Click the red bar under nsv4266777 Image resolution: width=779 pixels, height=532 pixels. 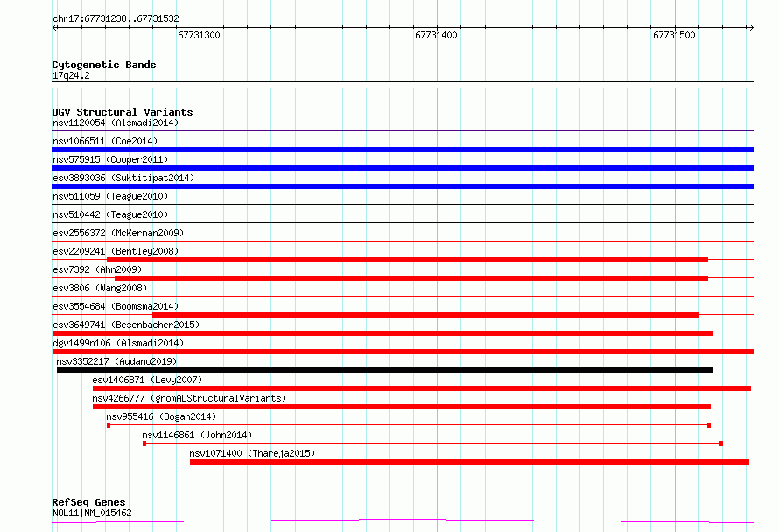[x=402, y=407]
